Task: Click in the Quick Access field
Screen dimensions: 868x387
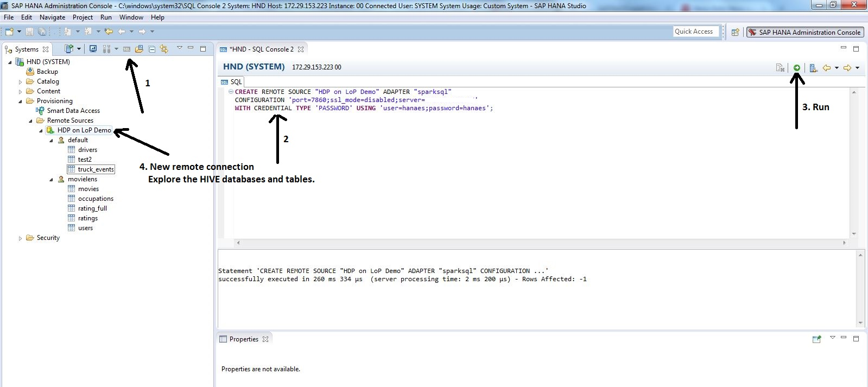Action: point(695,31)
